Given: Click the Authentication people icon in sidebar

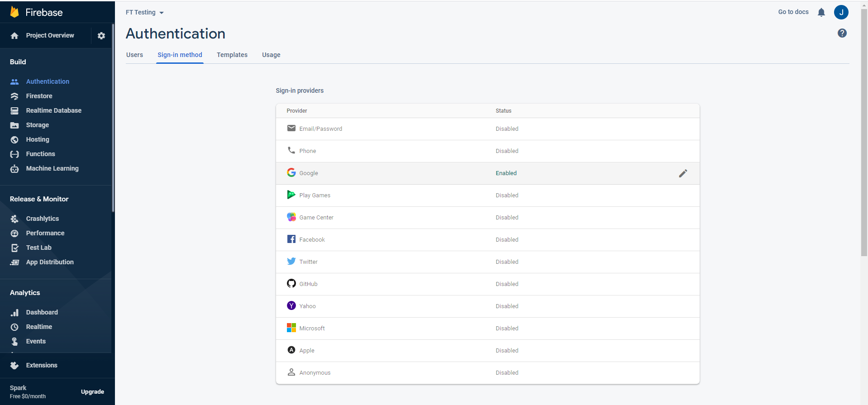Looking at the screenshot, I should (14, 81).
